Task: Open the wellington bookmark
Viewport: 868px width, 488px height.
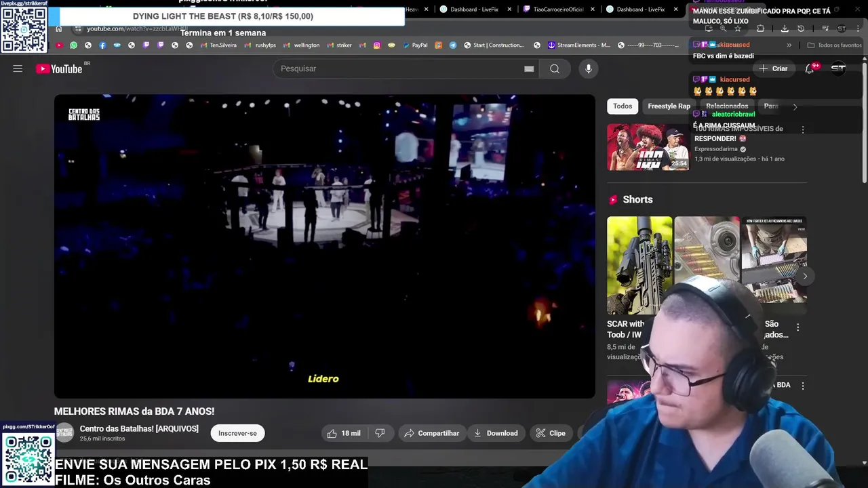Action: click(301, 45)
